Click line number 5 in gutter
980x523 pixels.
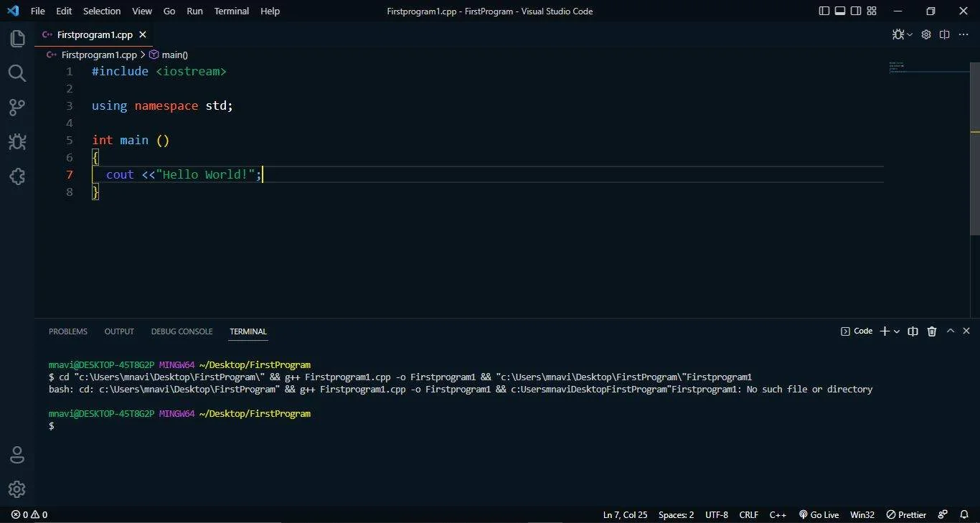pyautogui.click(x=70, y=141)
